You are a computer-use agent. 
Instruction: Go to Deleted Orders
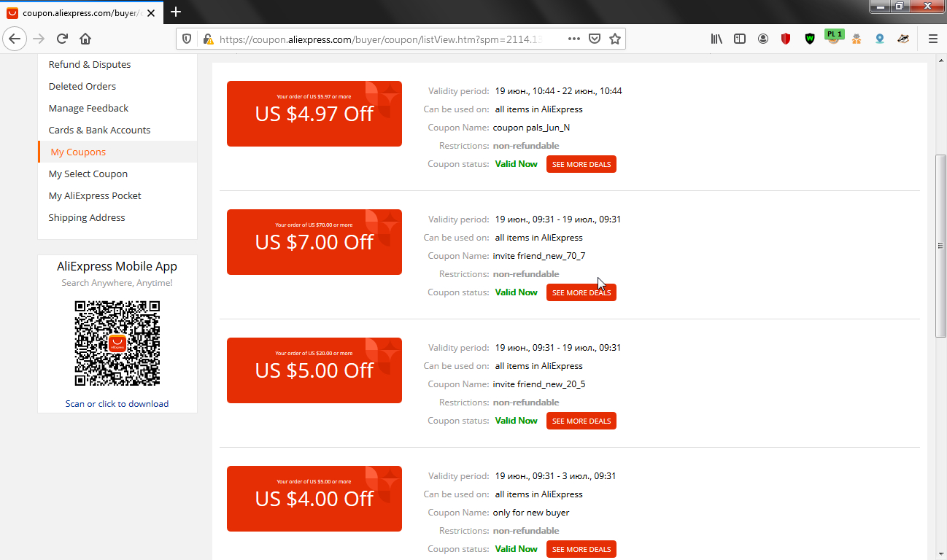coord(82,86)
